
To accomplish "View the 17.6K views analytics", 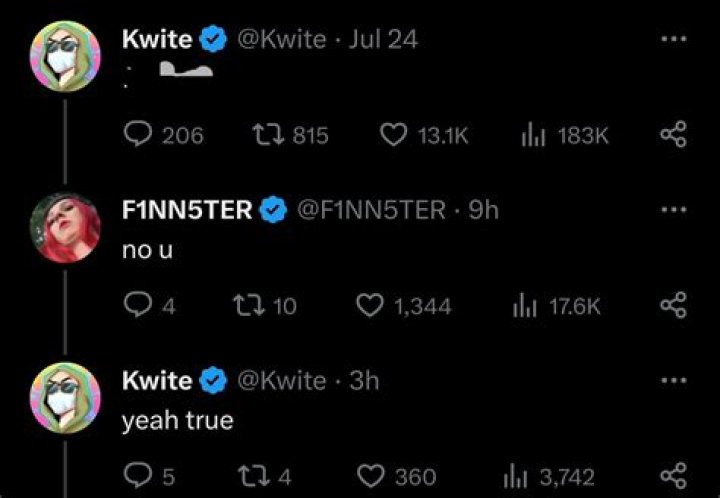I will (525, 306).
